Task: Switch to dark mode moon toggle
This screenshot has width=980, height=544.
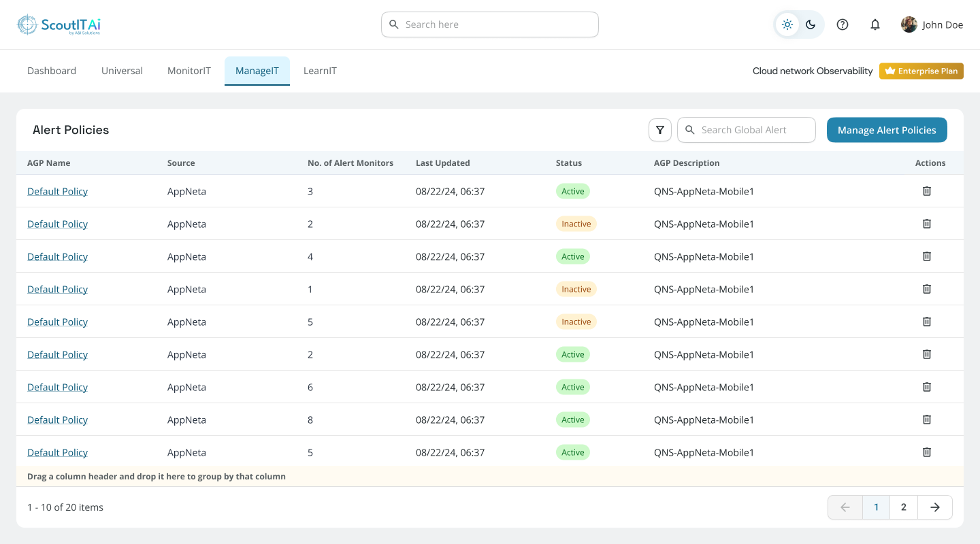Action: coord(811,24)
